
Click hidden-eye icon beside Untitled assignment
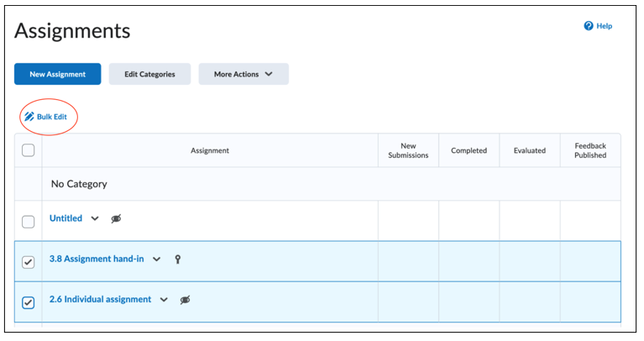(116, 218)
